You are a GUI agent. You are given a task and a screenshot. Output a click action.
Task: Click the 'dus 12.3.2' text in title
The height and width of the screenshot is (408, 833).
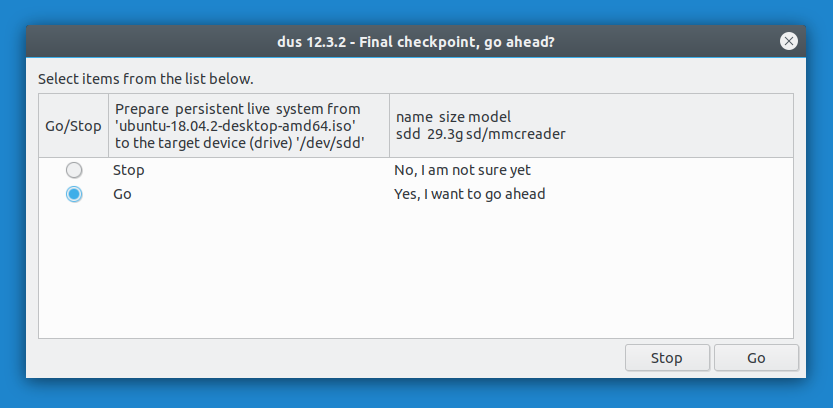313,41
